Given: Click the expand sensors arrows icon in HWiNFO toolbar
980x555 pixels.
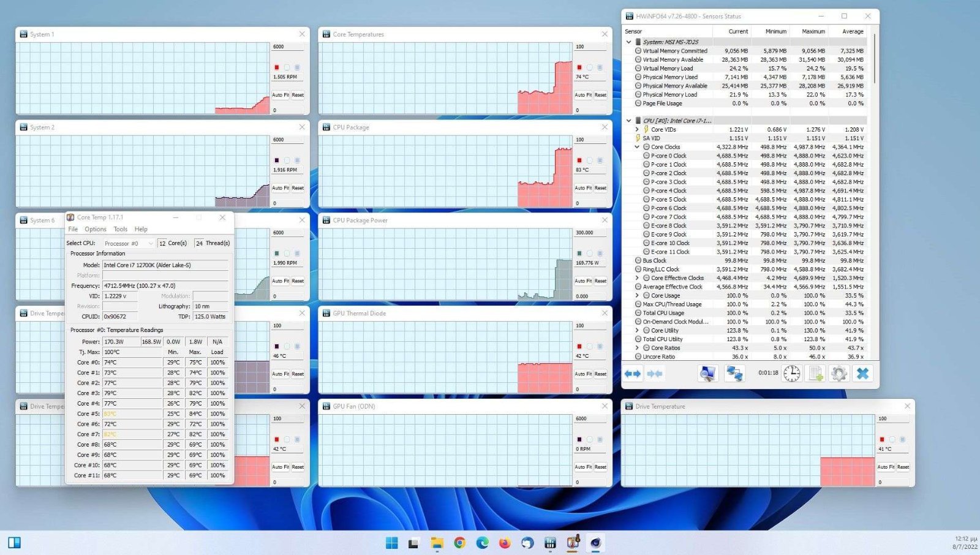Looking at the screenshot, I should pyautogui.click(x=633, y=374).
